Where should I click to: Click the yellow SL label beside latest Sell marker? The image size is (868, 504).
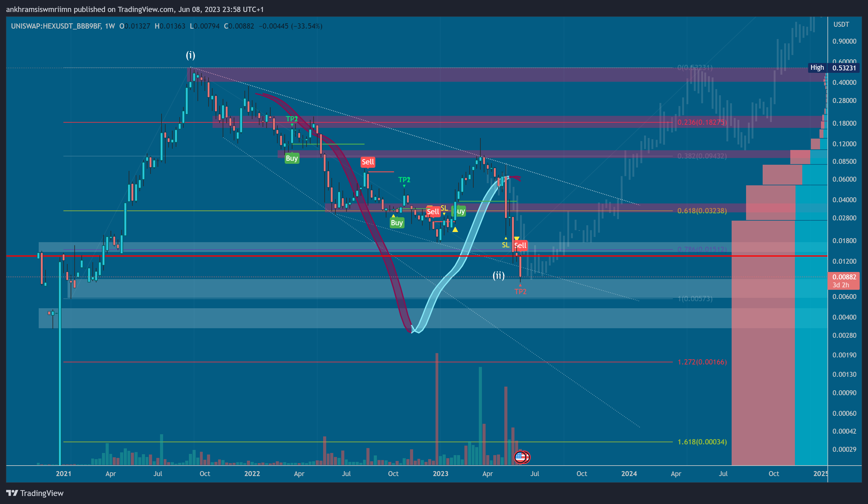tap(505, 245)
